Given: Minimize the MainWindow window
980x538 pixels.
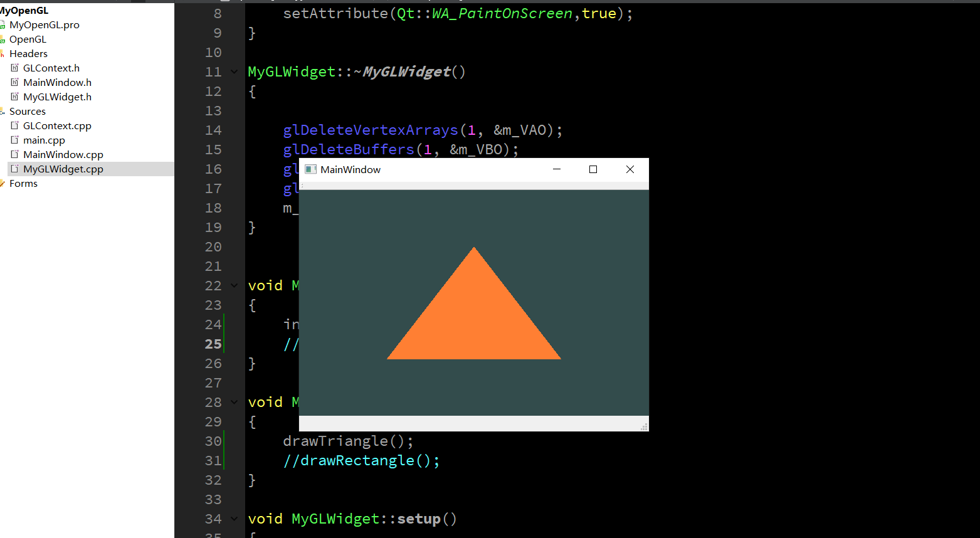Looking at the screenshot, I should click(556, 169).
